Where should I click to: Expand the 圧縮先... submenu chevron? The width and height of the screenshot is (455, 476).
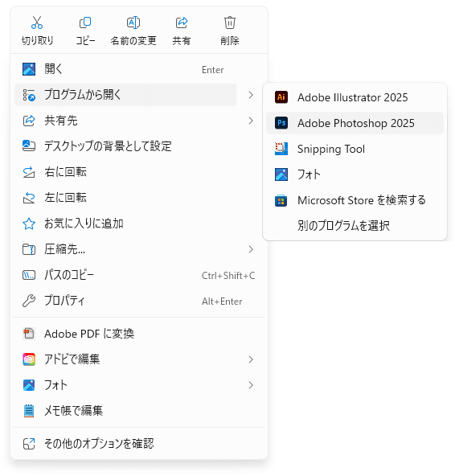251,249
